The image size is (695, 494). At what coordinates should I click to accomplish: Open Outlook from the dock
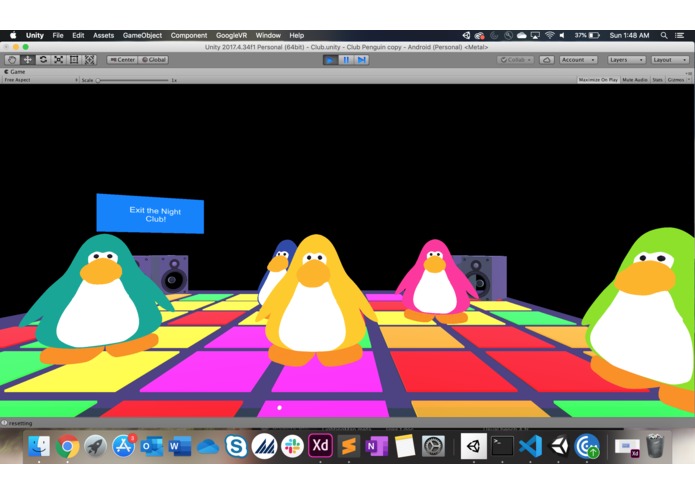click(152, 446)
